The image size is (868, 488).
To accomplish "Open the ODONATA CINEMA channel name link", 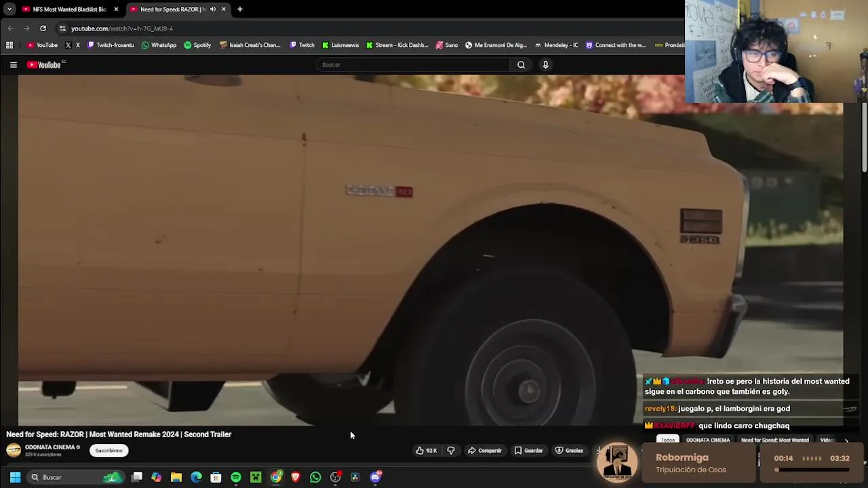I will (x=50, y=447).
